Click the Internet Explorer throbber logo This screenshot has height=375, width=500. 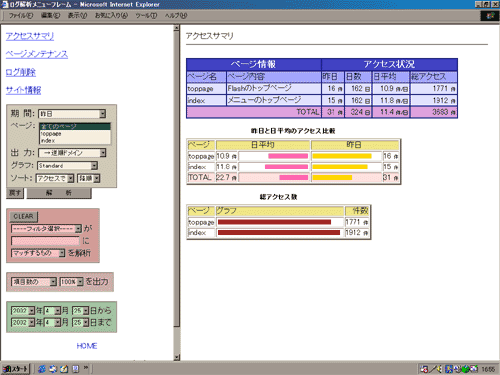tap(490, 16)
